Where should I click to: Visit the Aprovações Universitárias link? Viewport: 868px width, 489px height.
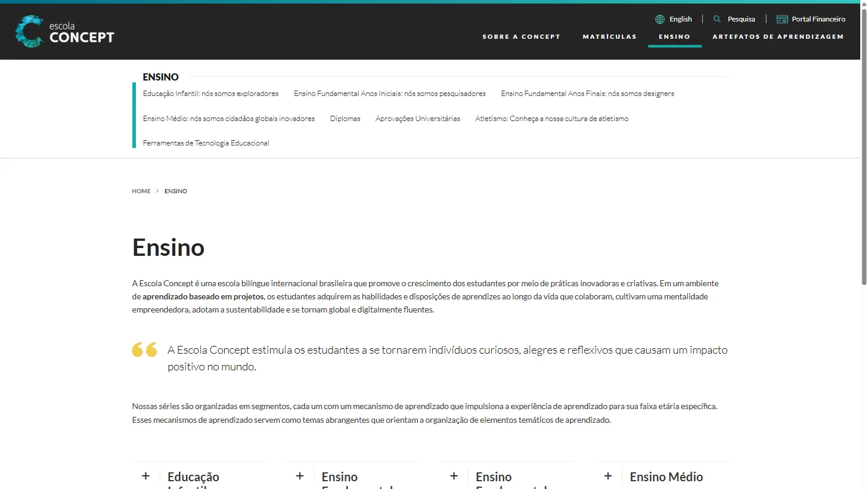[x=418, y=119]
